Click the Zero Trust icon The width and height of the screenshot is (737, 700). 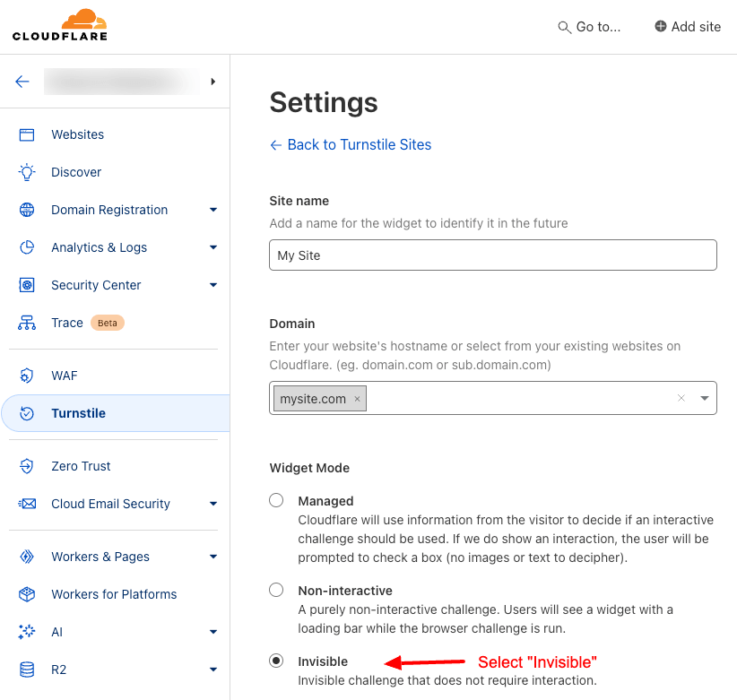pos(27,466)
